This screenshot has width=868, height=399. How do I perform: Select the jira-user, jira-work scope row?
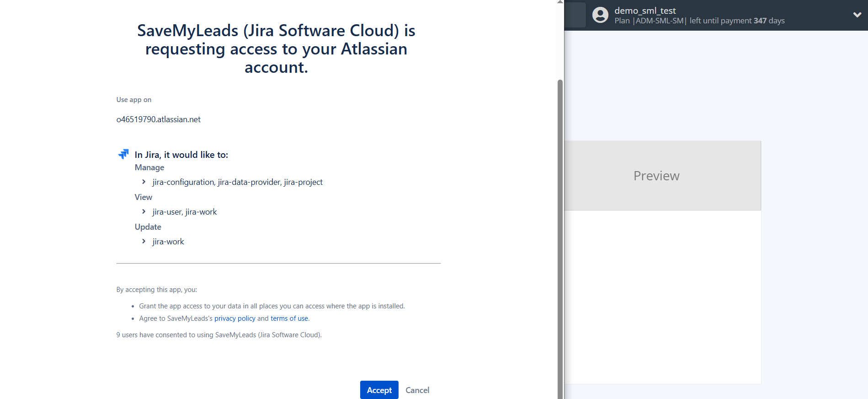point(185,212)
